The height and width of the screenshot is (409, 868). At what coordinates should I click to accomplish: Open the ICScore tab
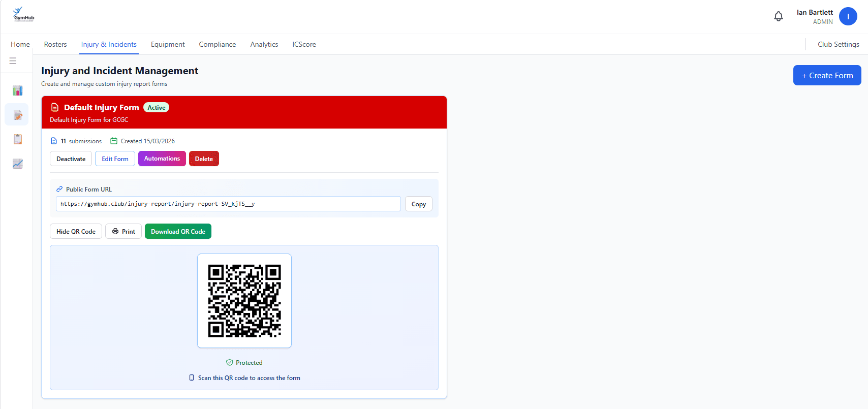coord(304,45)
